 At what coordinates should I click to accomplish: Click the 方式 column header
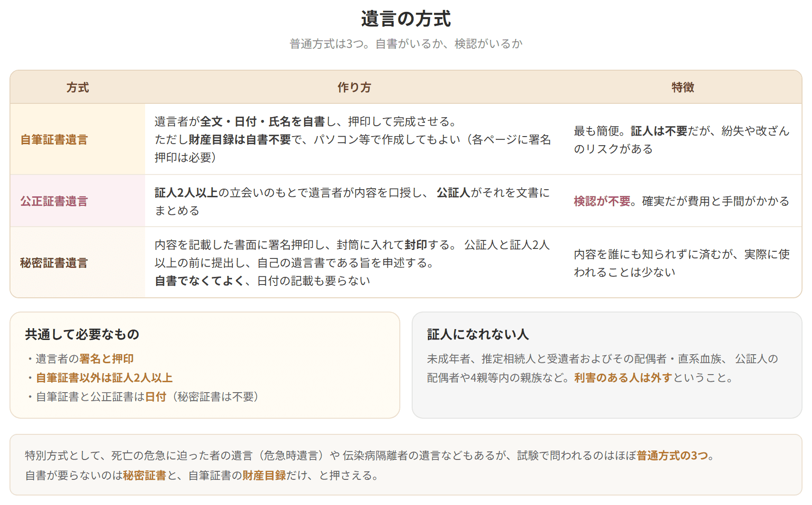coord(78,87)
